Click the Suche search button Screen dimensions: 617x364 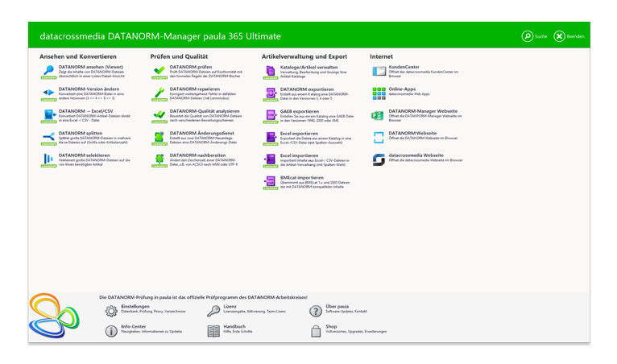(x=534, y=36)
